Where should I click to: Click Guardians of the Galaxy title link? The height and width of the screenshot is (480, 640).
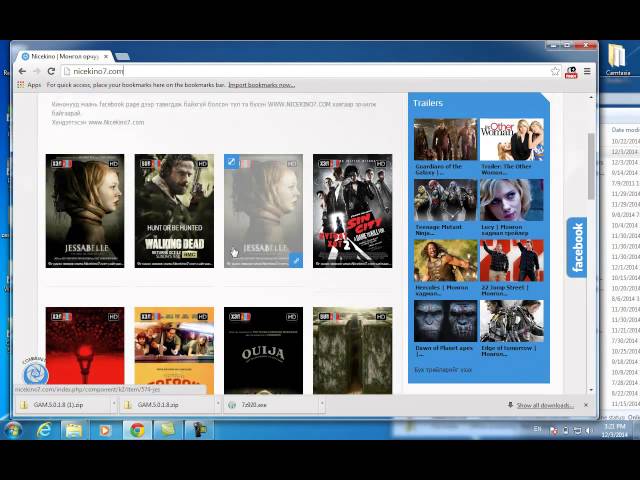[438, 169]
